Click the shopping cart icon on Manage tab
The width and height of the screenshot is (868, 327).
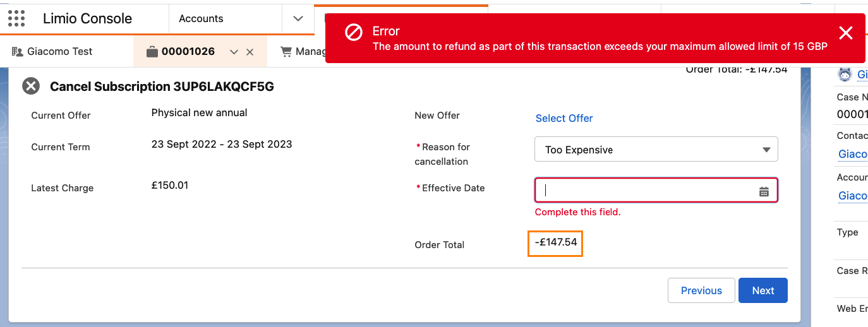[x=286, y=51]
